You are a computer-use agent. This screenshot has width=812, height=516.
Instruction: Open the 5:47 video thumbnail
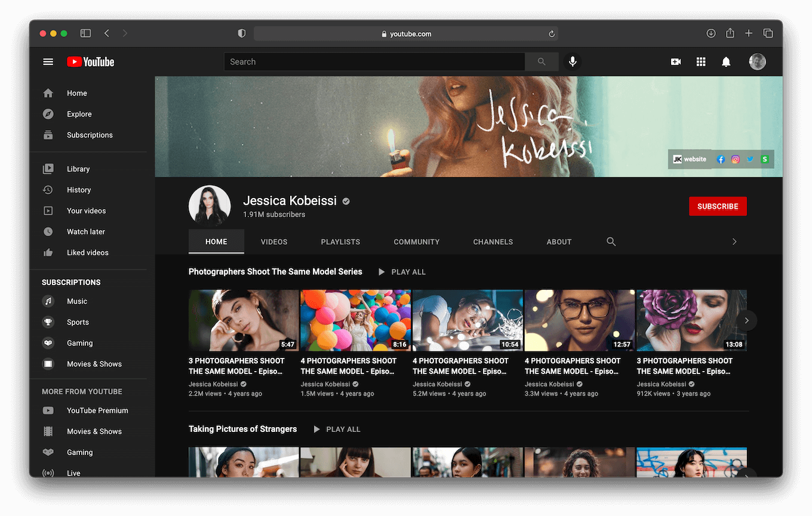coord(244,320)
